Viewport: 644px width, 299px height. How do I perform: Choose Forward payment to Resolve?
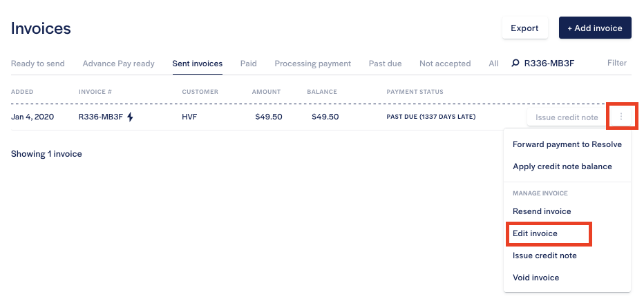[x=567, y=144]
